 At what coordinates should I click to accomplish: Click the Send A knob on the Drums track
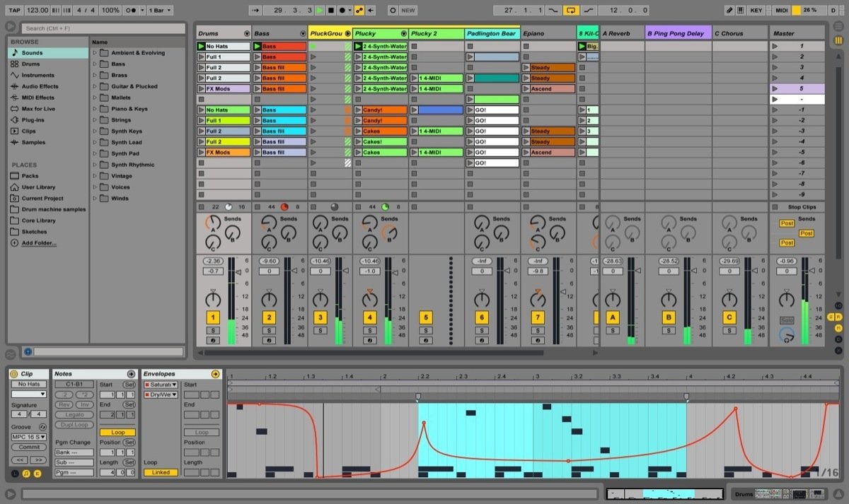[213, 223]
